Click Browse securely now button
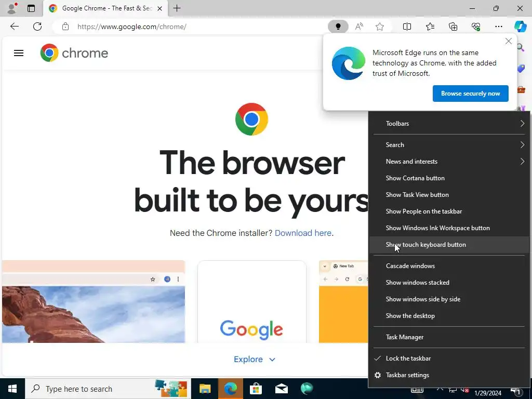The image size is (532, 399). coord(470,94)
